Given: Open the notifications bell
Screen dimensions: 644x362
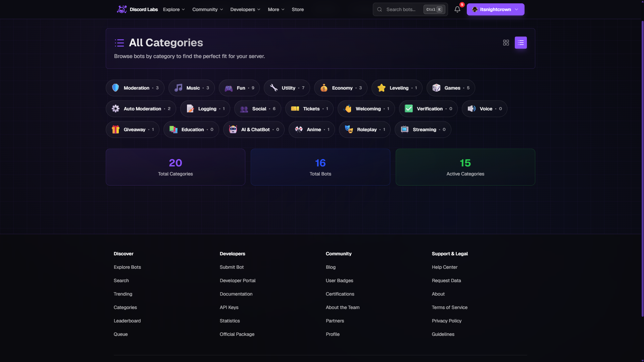Looking at the screenshot, I should [457, 9].
